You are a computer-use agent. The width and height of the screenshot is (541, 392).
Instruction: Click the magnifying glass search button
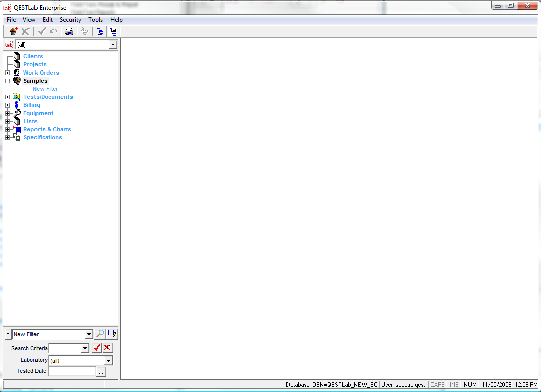tap(100, 334)
